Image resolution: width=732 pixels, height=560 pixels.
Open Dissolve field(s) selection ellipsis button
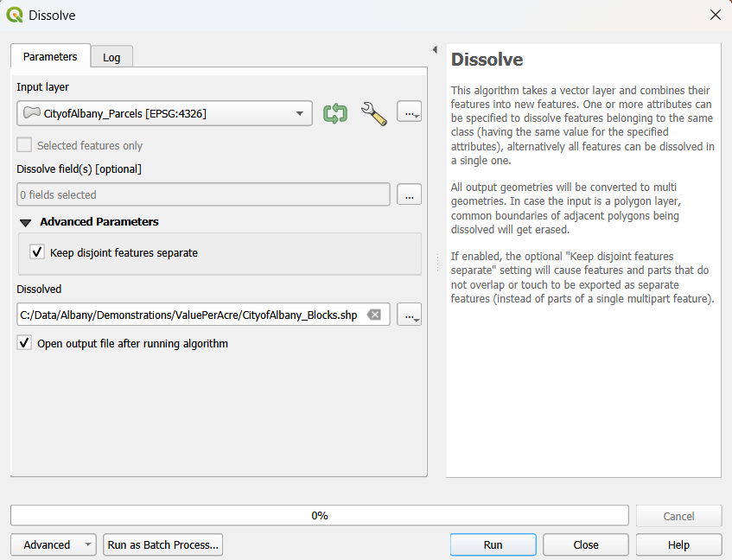pos(409,194)
